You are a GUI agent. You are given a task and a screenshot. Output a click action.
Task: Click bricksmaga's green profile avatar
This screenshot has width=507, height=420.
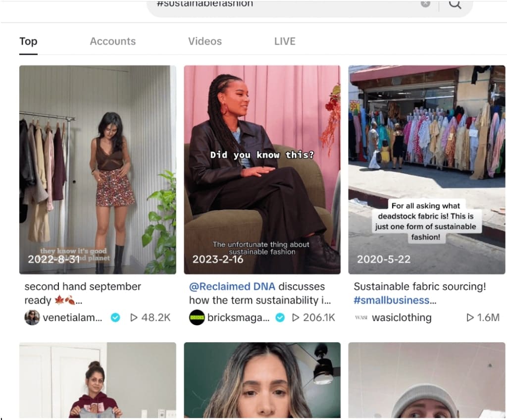pos(197,317)
